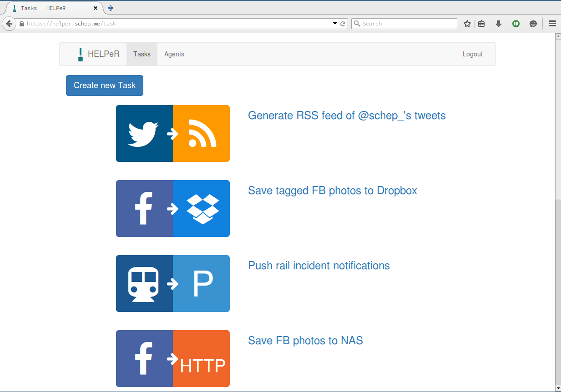
Task: Open the Agents nav item
Action: 174,54
